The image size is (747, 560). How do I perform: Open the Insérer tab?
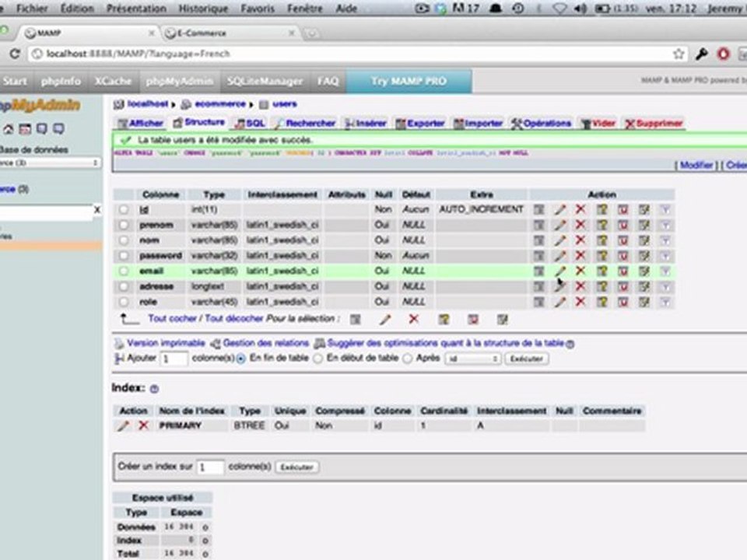pyautogui.click(x=366, y=124)
